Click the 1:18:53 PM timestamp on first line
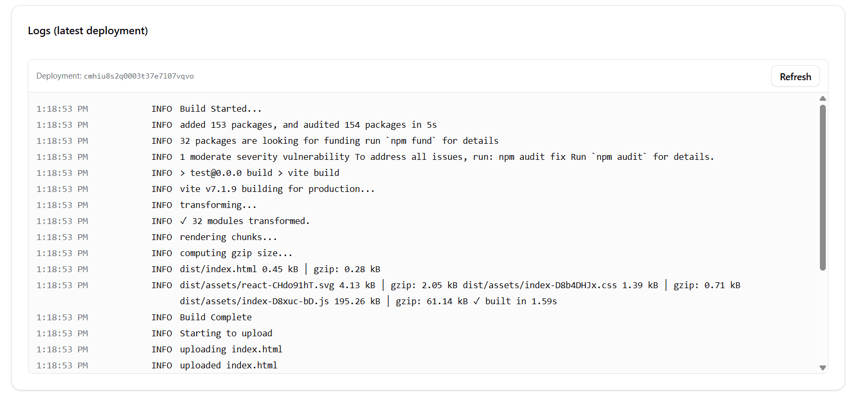 click(x=62, y=109)
